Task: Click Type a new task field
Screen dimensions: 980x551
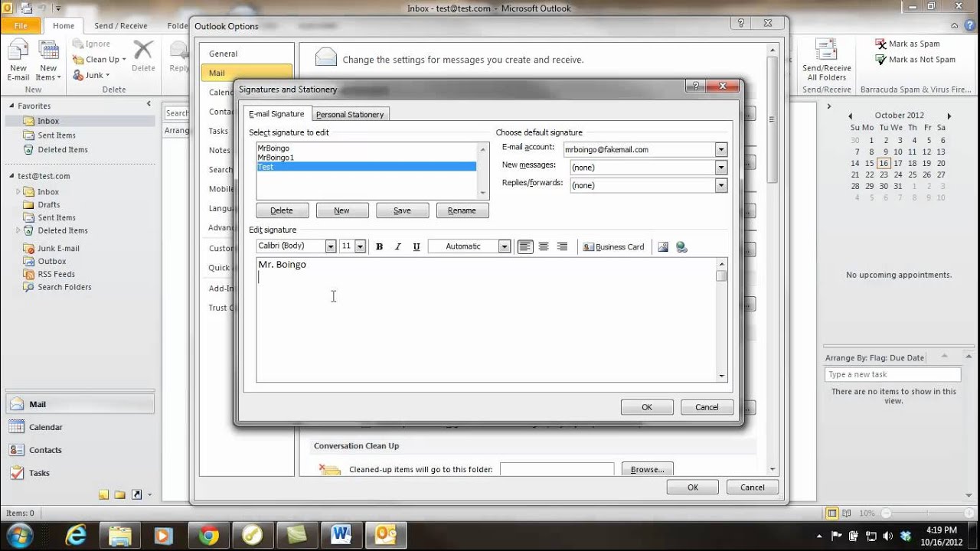Action: 893,374
